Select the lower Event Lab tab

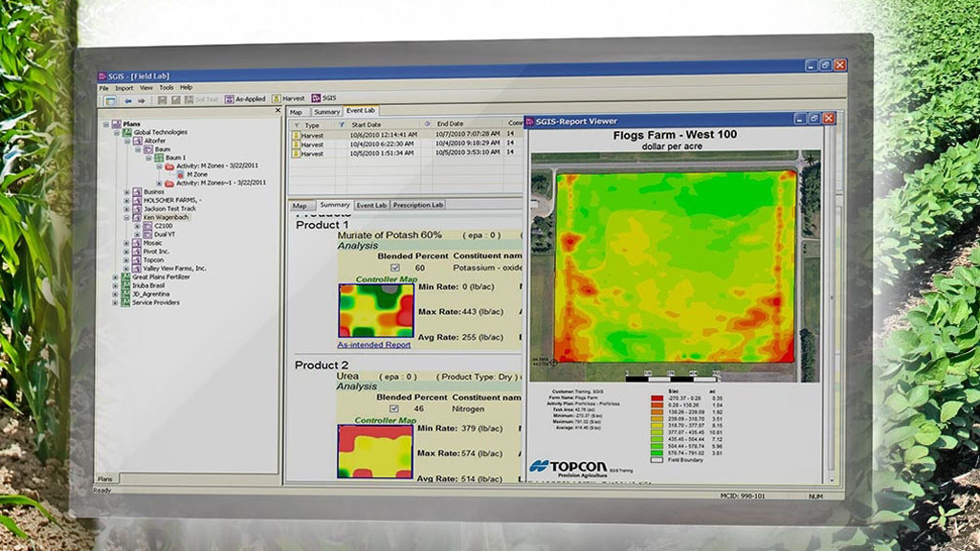pos(371,205)
